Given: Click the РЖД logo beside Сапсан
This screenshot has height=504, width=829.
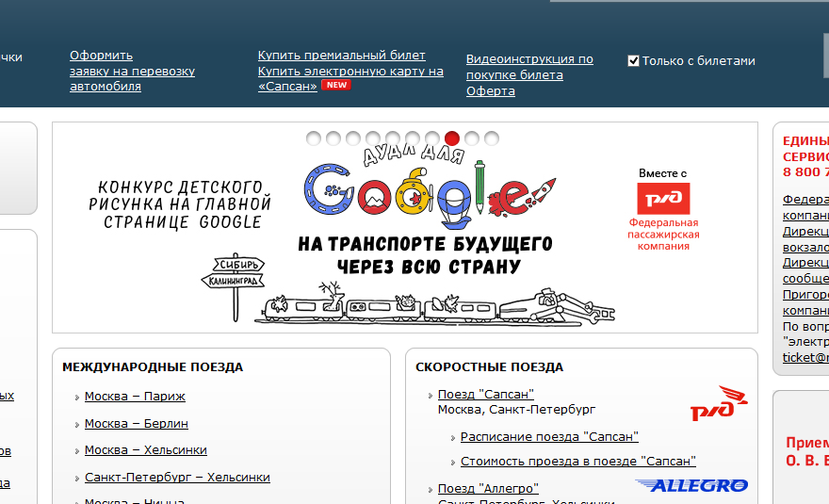Looking at the screenshot, I should 719,403.
